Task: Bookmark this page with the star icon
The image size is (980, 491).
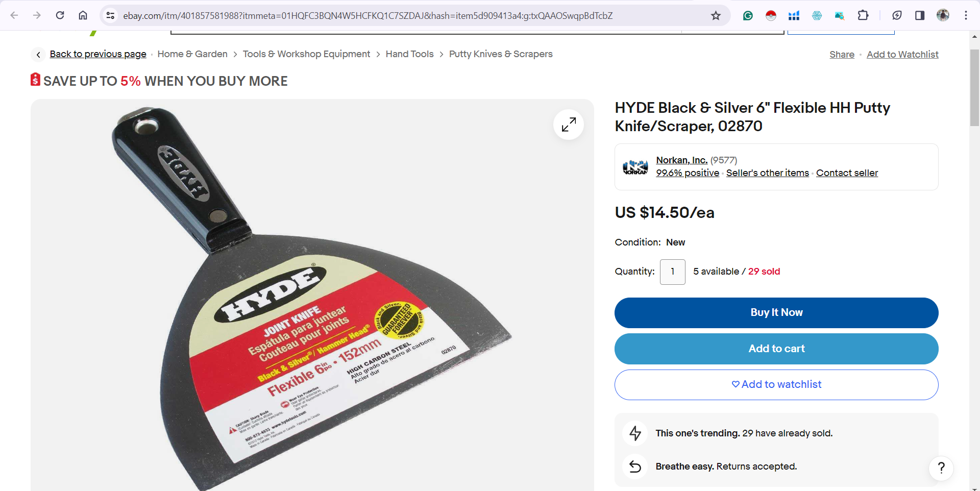Action: (716, 15)
